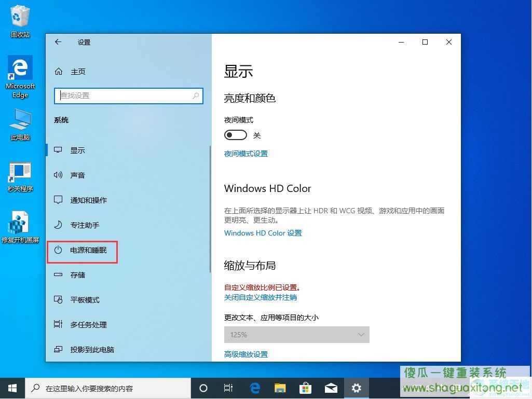532x399 pixels.
Task: Minimize the Settings window
Action: pos(401,42)
